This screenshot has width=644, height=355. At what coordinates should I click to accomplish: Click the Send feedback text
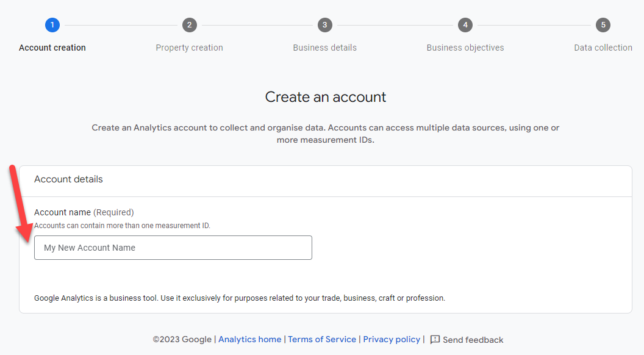click(x=473, y=340)
